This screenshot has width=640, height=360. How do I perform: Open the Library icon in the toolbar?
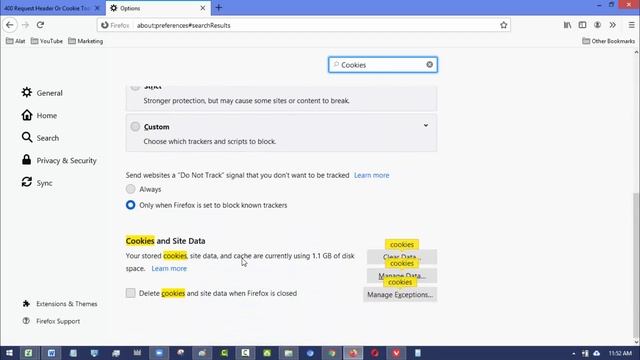(567, 25)
